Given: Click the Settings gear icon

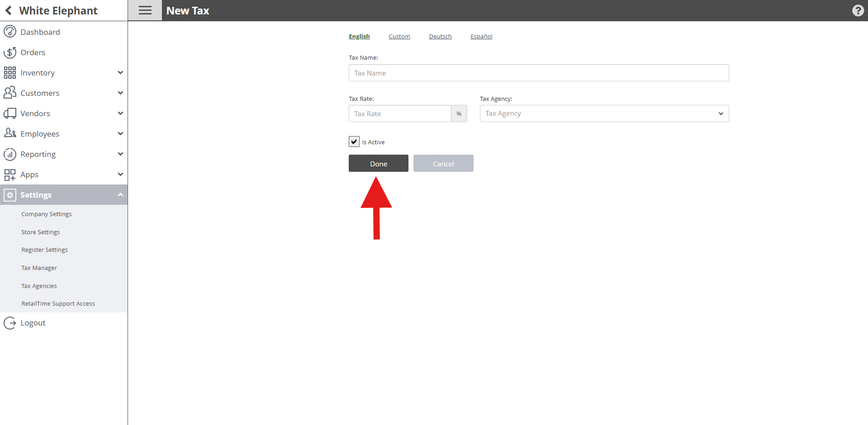Looking at the screenshot, I should pos(10,195).
